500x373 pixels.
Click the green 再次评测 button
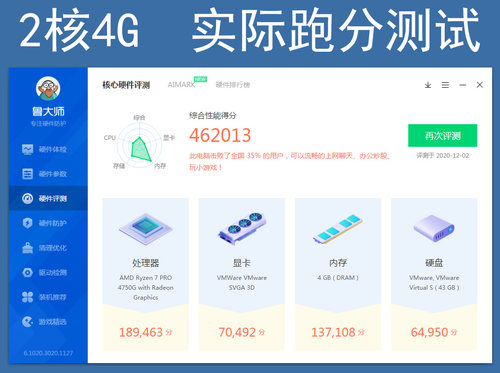[x=443, y=136]
